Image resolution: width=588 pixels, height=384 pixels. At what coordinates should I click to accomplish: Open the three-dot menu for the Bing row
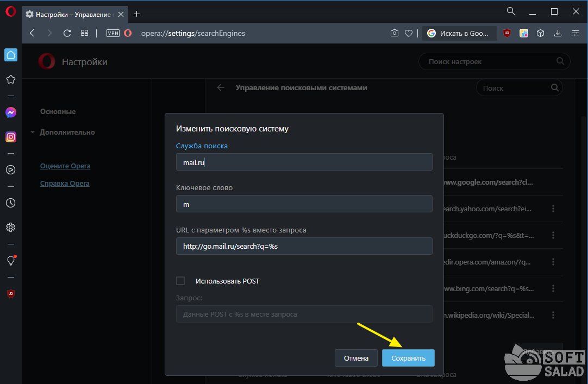pos(553,288)
